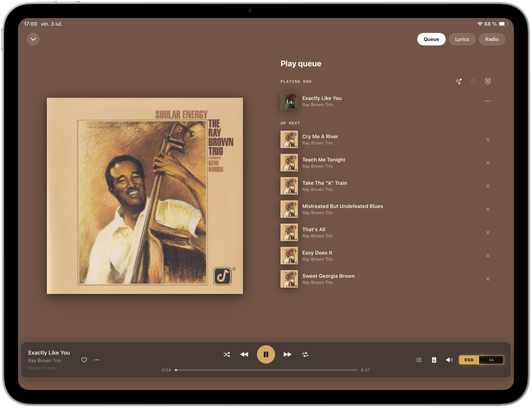This screenshot has height=408, width=532.
Task: Click Ray Brown Trio artist in player bar
Action: [45, 361]
